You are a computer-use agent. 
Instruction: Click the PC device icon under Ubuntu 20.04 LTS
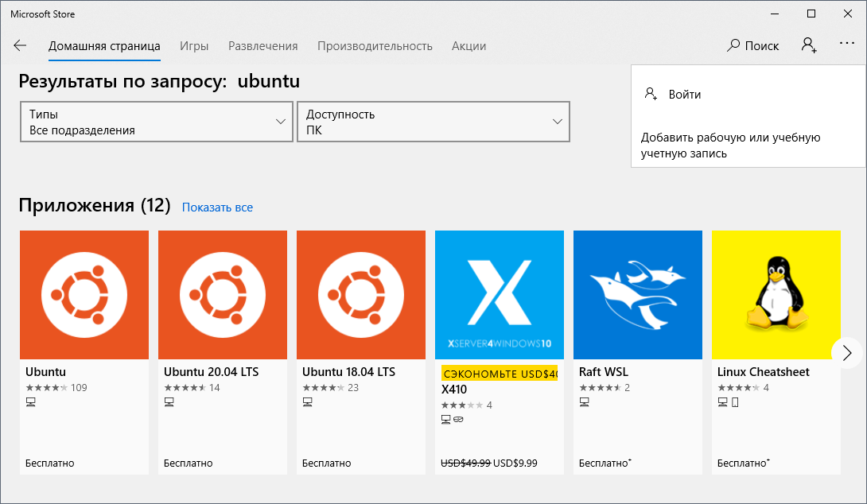tap(169, 402)
